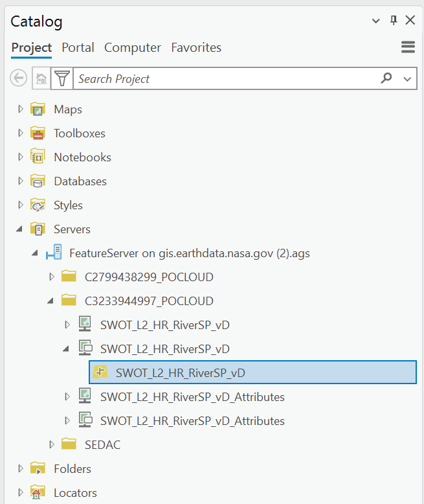Collapse the Servers node
This screenshot has width=424, height=504.
tap(19, 229)
